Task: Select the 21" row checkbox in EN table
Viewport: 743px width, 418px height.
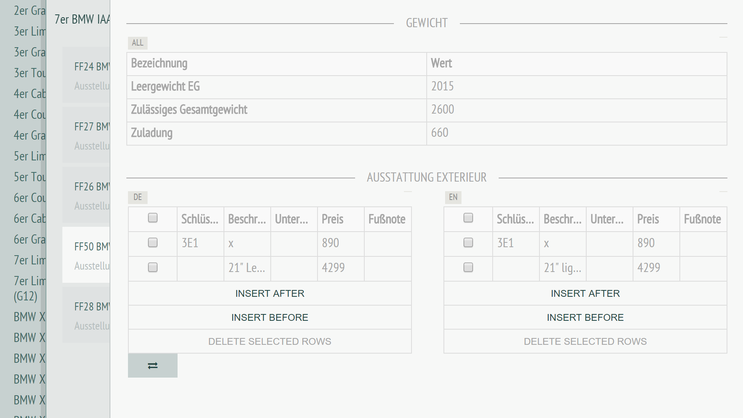Action: (x=468, y=268)
